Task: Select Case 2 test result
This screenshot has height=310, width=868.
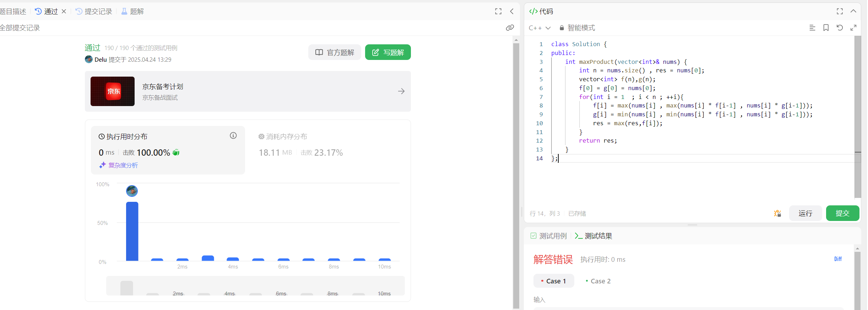Action: tap(598, 281)
